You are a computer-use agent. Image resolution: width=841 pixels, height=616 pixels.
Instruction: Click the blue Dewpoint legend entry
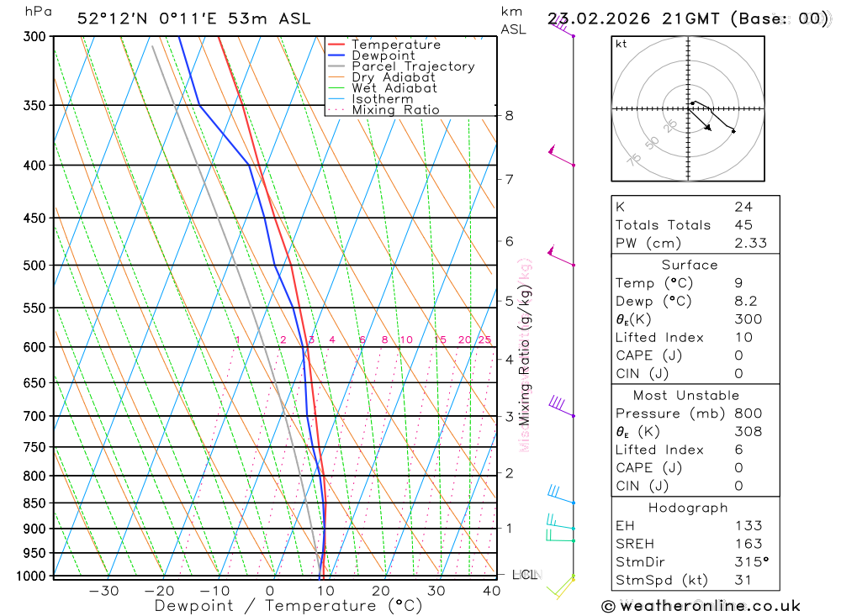371,55
